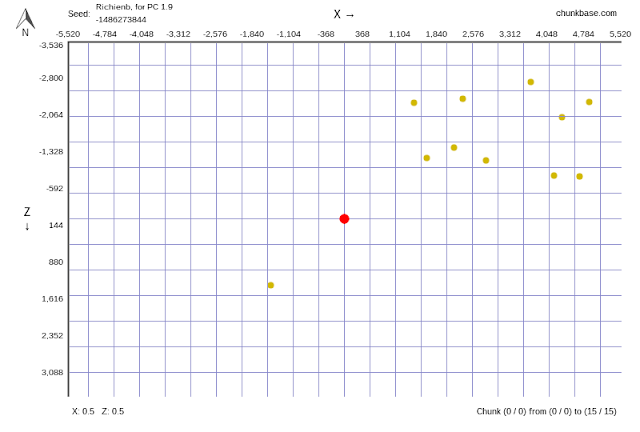Click the Z-axis label -1,328

51,152
